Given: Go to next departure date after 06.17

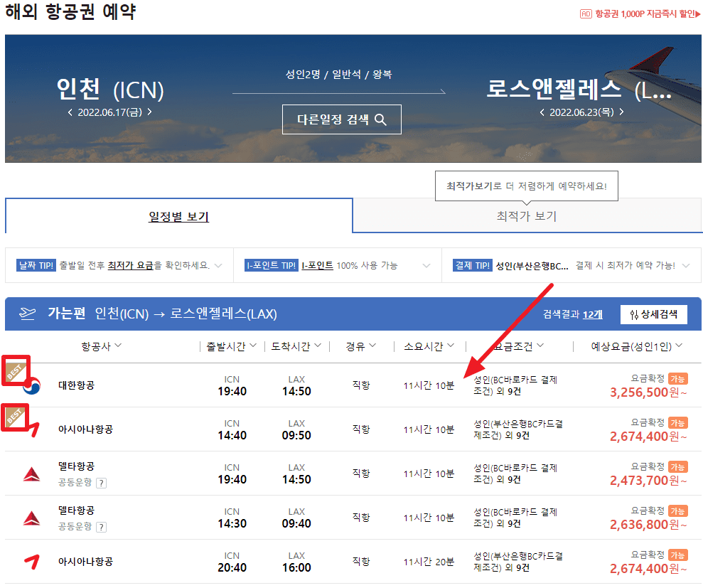Looking at the screenshot, I should (149, 112).
